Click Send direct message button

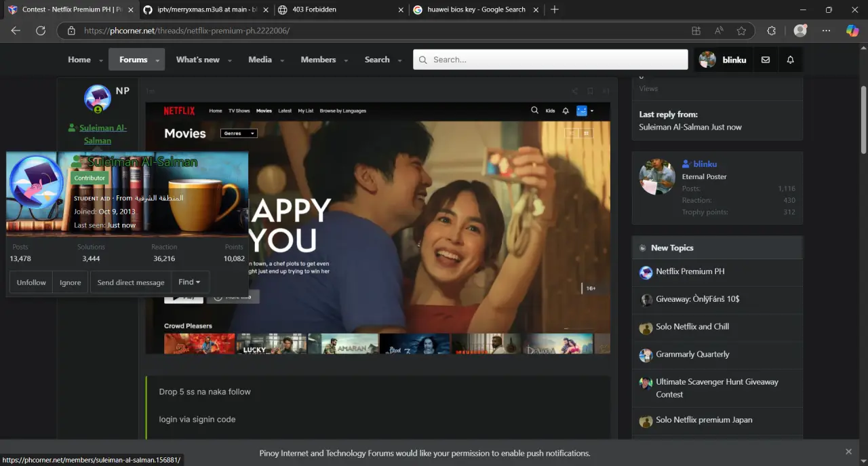(131, 282)
